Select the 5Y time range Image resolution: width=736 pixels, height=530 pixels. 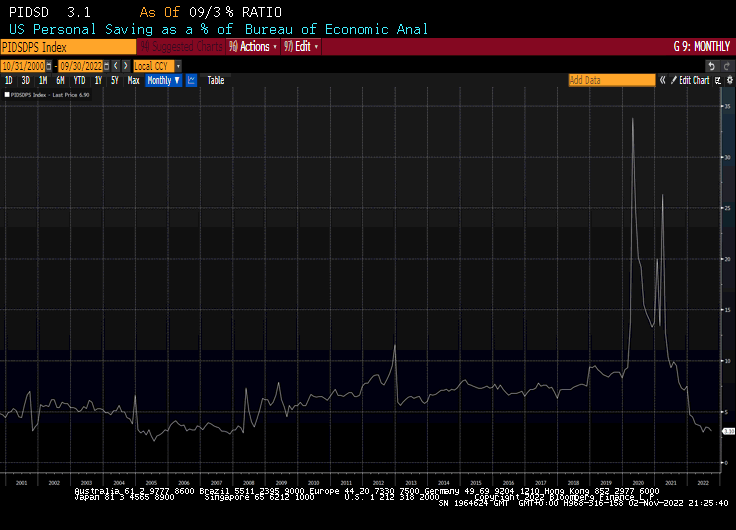click(x=114, y=80)
